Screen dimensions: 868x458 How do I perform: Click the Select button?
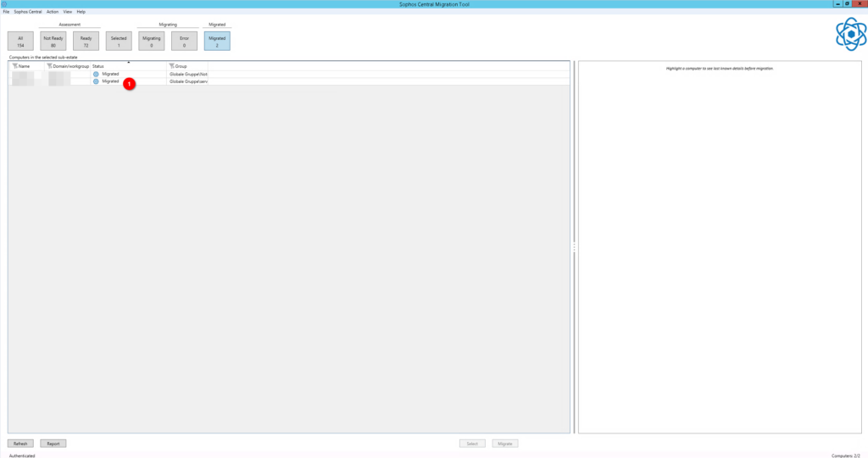tap(472, 444)
